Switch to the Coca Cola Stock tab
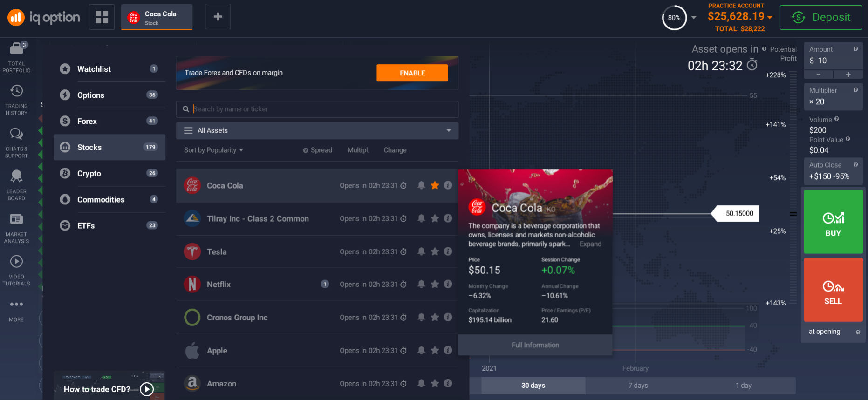The height and width of the screenshot is (400, 868). tap(157, 17)
